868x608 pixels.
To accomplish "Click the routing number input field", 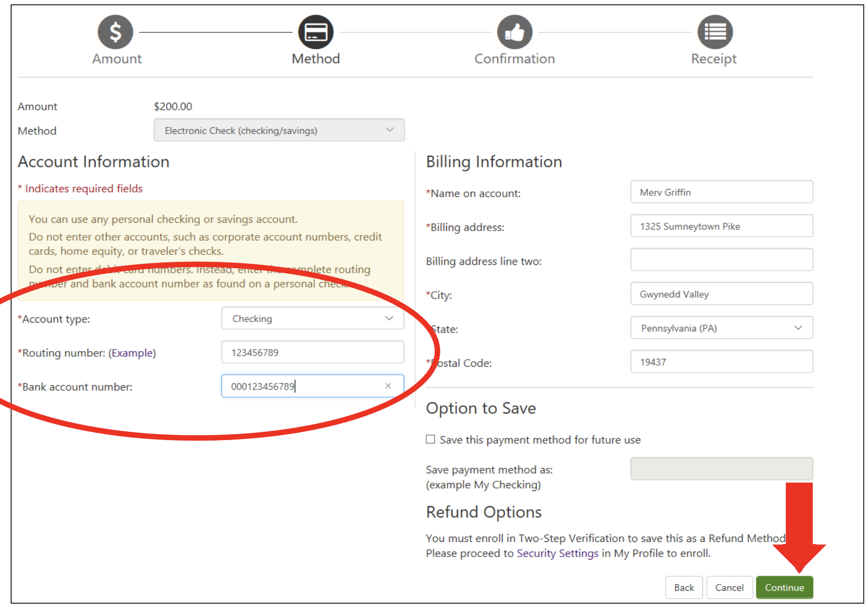I will tap(312, 352).
